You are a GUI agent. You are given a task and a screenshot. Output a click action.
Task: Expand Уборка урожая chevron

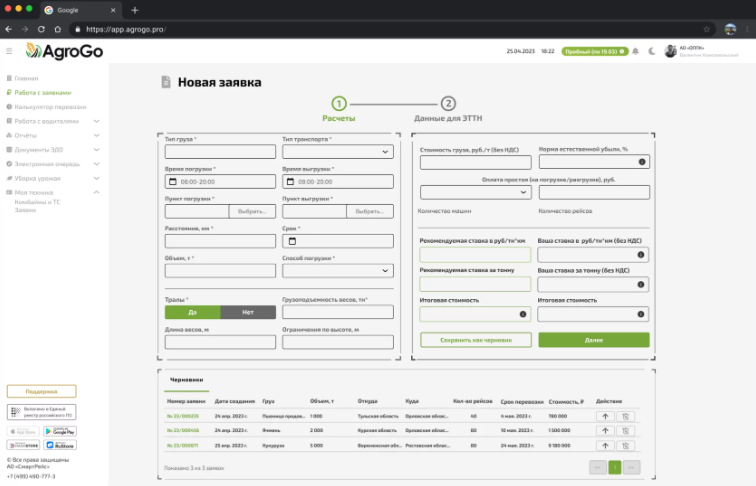tap(96, 178)
